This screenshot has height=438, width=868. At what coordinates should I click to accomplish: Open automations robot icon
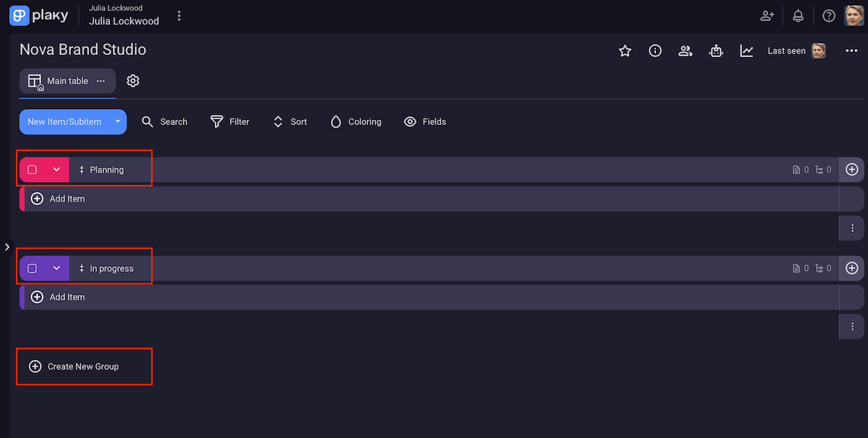(716, 51)
